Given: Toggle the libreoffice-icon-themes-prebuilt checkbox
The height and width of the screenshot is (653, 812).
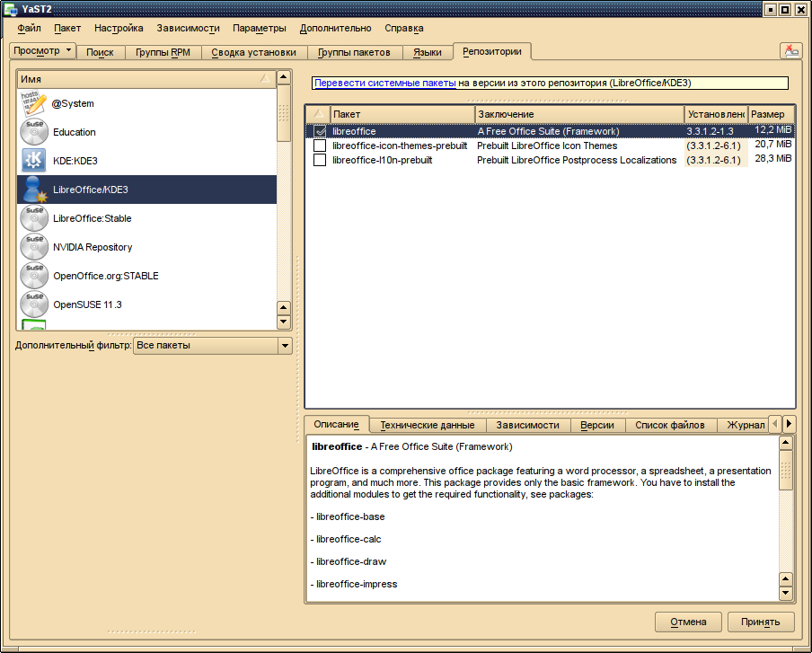Looking at the screenshot, I should (x=320, y=146).
